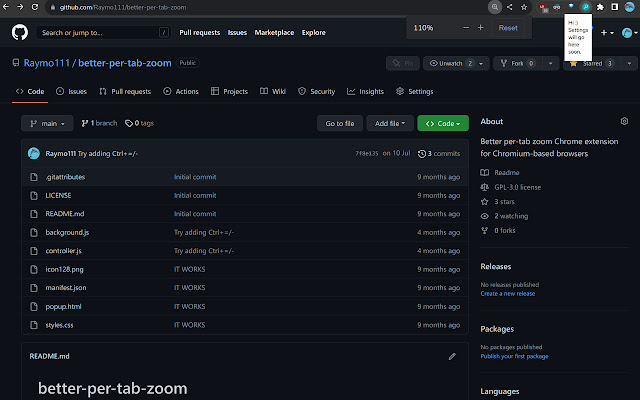Screen dimensions: 640x400
Task: Click the GPL-3.0 license scale icon
Action: coord(484,187)
